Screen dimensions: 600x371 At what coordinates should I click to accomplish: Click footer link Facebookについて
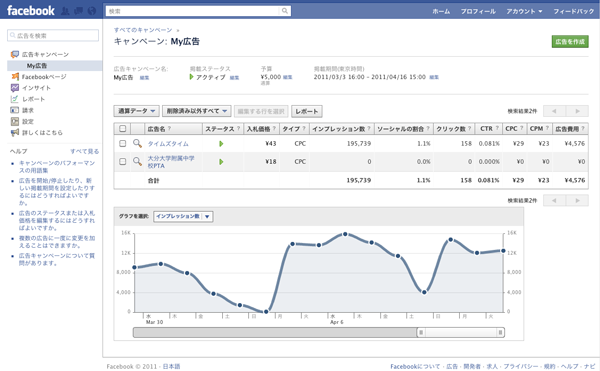[415, 366]
